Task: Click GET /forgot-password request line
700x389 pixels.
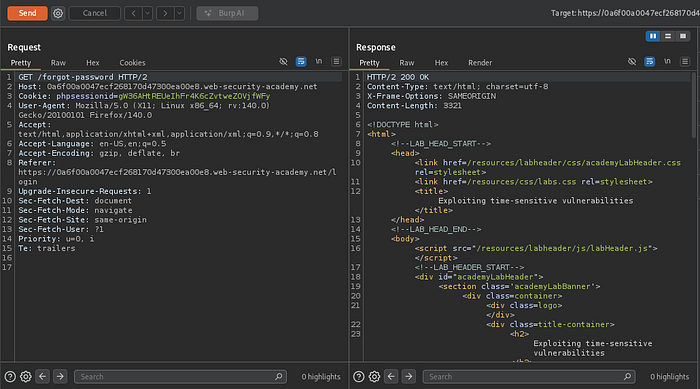Action: [x=83, y=77]
